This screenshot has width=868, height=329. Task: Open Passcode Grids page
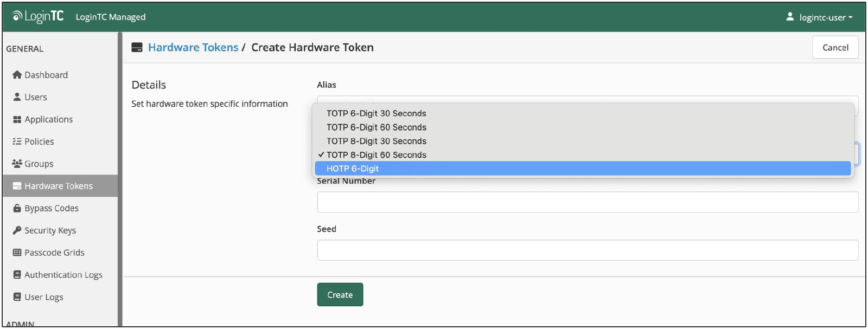pyautogui.click(x=60, y=253)
